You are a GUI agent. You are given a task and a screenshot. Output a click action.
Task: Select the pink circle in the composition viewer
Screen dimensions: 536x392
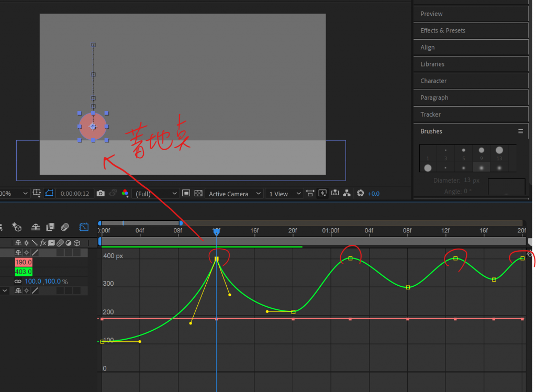[x=93, y=126]
